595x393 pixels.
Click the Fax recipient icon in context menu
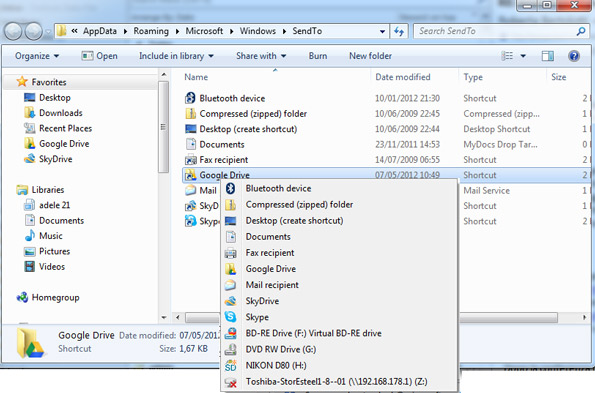click(x=230, y=253)
